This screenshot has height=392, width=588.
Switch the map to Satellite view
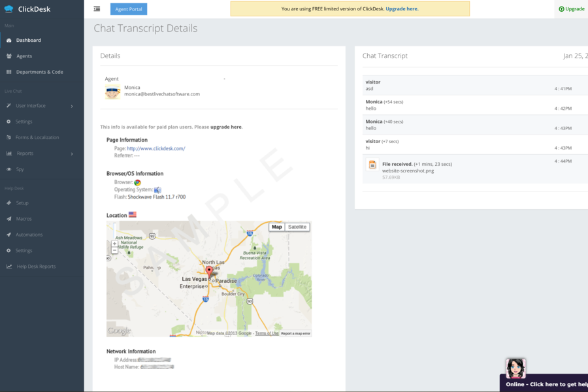[297, 227]
